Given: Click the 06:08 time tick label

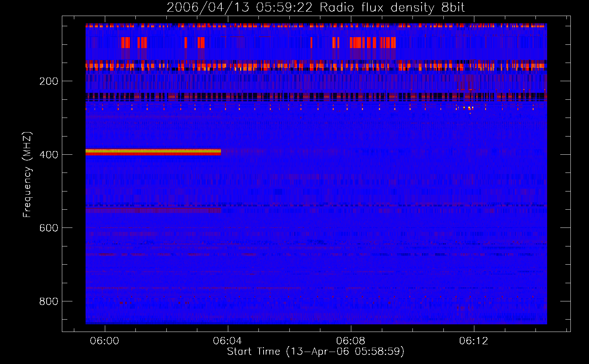Looking at the screenshot, I should point(351,341).
